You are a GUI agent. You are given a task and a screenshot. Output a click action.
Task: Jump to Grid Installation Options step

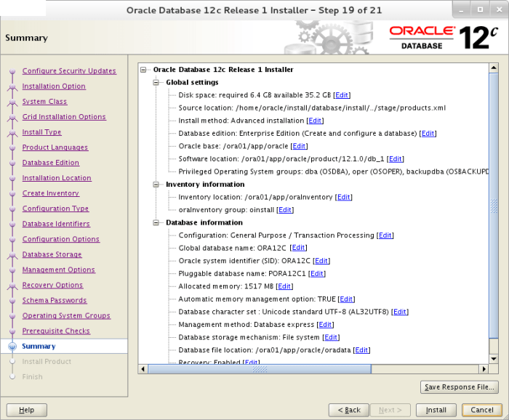(64, 117)
